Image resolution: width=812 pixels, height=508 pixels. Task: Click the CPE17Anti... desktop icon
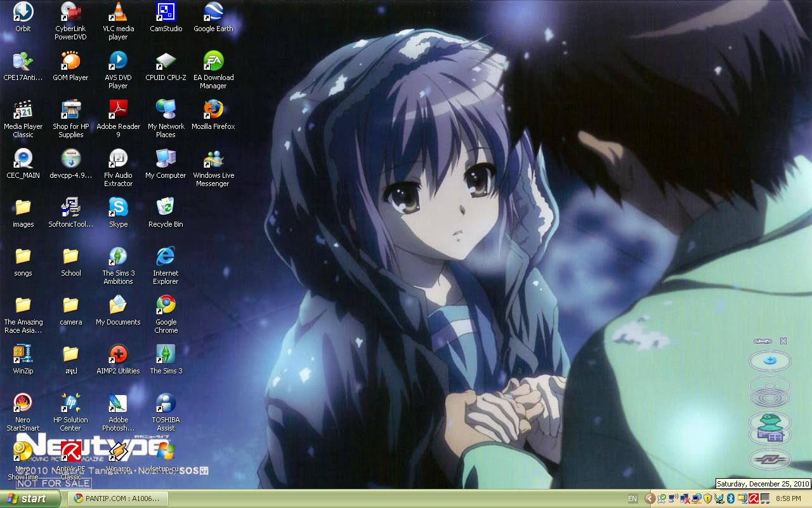pos(23,66)
